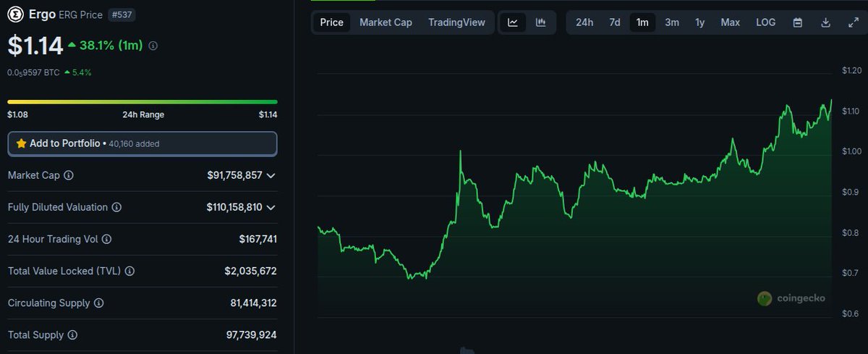Image resolution: width=868 pixels, height=354 pixels.
Task: Click the $2,035,672 TVL value
Action: pyautogui.click(x=250, y=271)
